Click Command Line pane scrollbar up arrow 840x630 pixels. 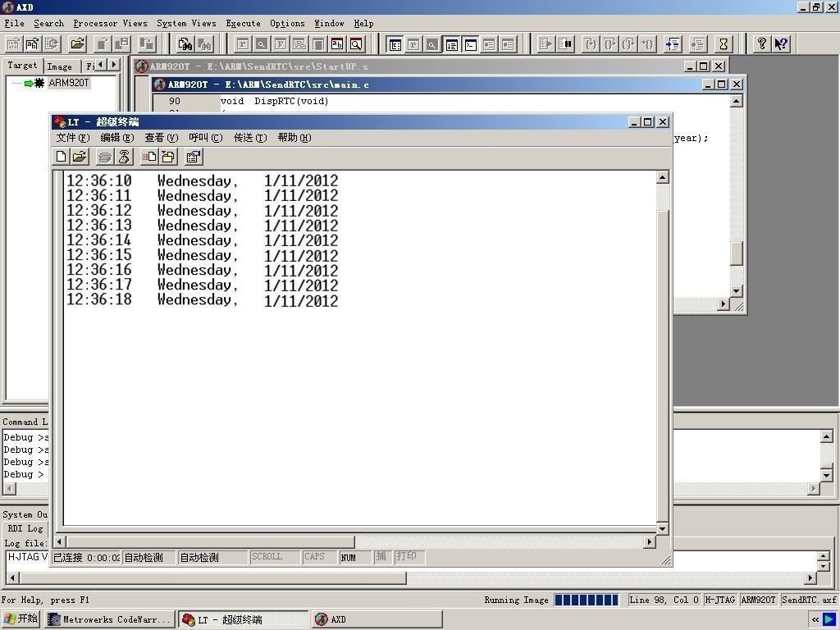(x=827, y=436)
